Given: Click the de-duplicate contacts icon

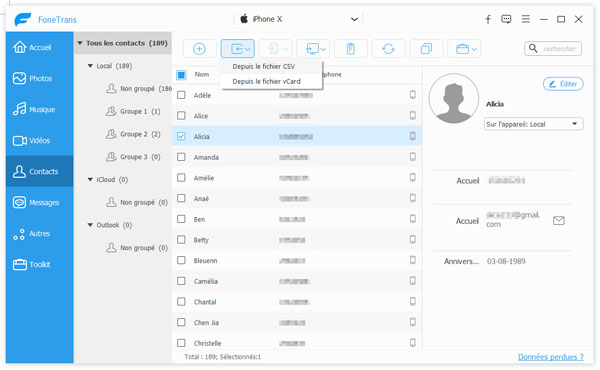Looking at the screenshot, I should tap(426, 49).
